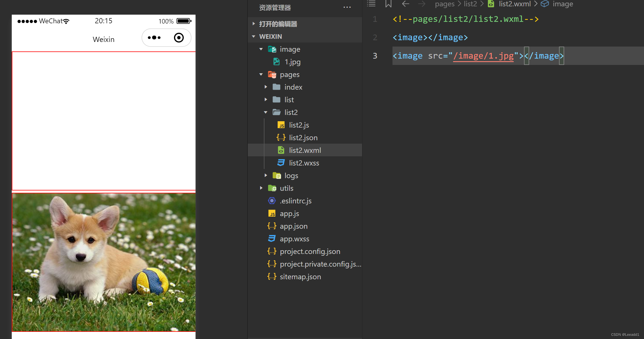Collapse the WEIXIN project root
This screenshot has height=339, width=644.
click(x=270, y=36)
